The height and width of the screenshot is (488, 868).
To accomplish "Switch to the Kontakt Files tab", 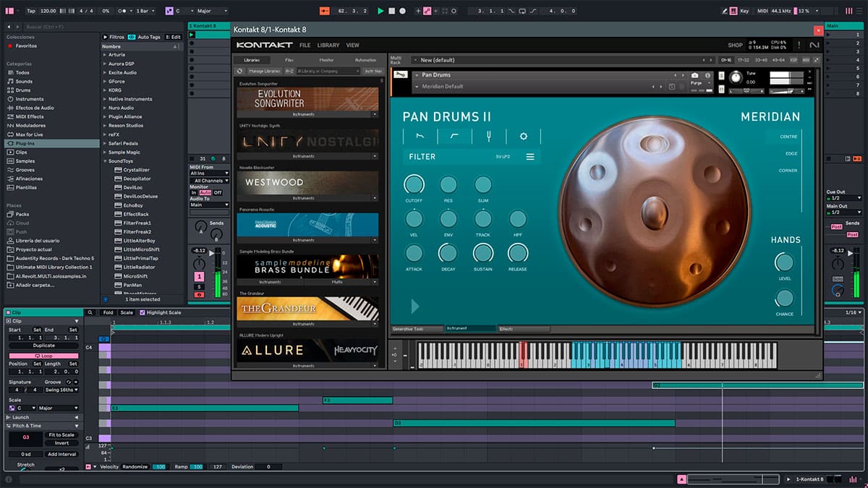I will pyautogui.click(x=289, y=60).
